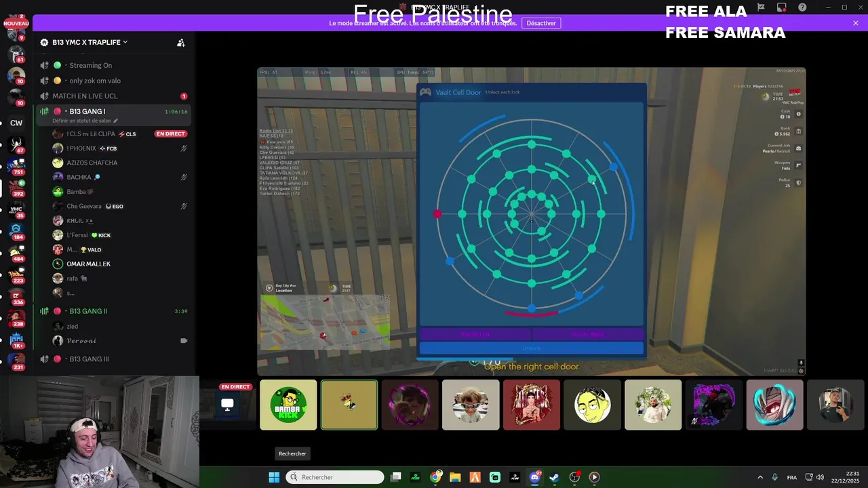Select user AZIZOS CHAFCHA in voice list
This screenshot has height=488, width=868.
[x=120, y=163]
